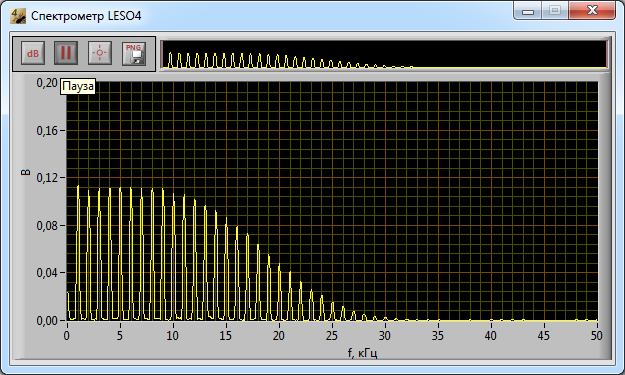Activate the crosshair cursor tool
625x375 pixels.
[100, 53]
